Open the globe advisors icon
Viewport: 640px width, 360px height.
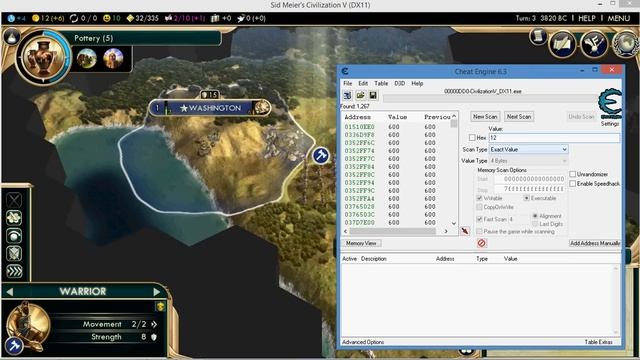(x=626, y=44)
